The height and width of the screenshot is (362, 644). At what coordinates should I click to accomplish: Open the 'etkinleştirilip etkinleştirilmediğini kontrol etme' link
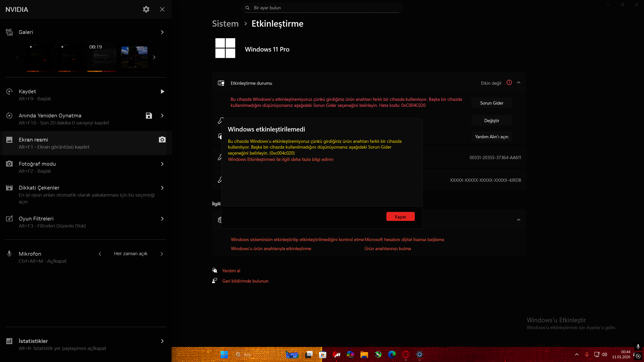tap(297, 240)
